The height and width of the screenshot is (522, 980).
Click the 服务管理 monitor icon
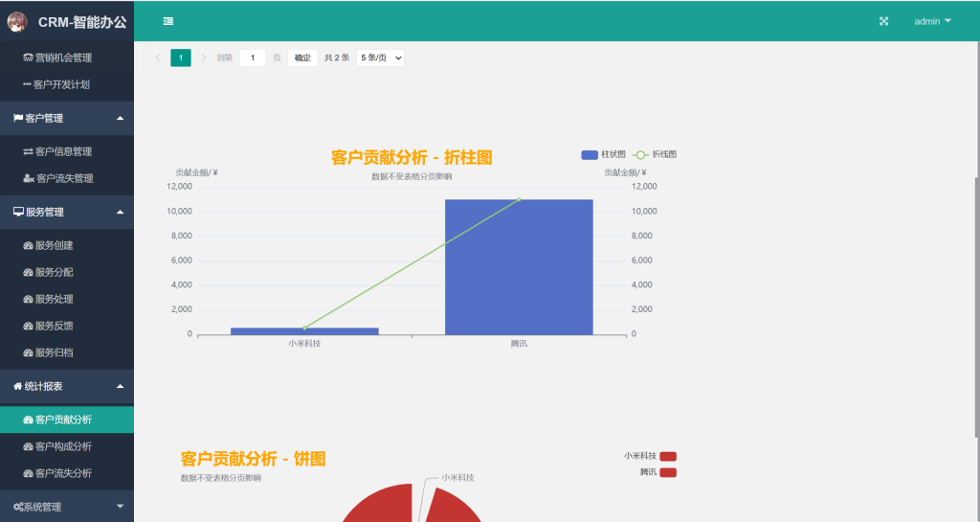coord(18,212)
